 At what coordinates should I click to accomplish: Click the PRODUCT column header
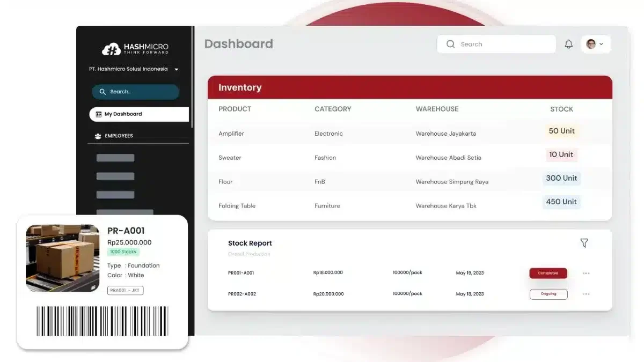[x=235, y=109]
